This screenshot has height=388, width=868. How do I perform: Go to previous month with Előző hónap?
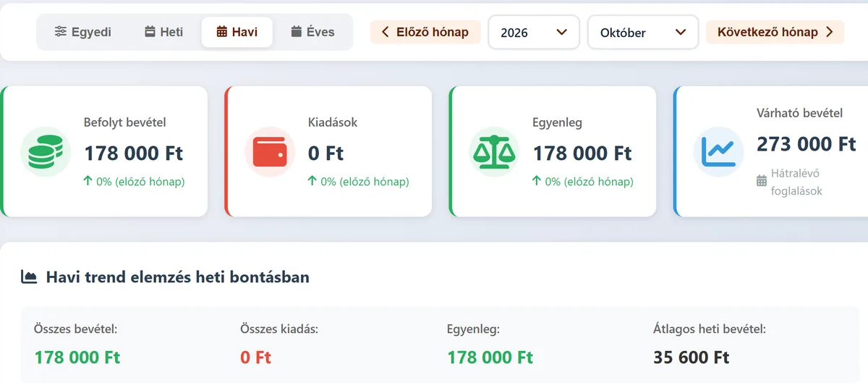[425, 32]
